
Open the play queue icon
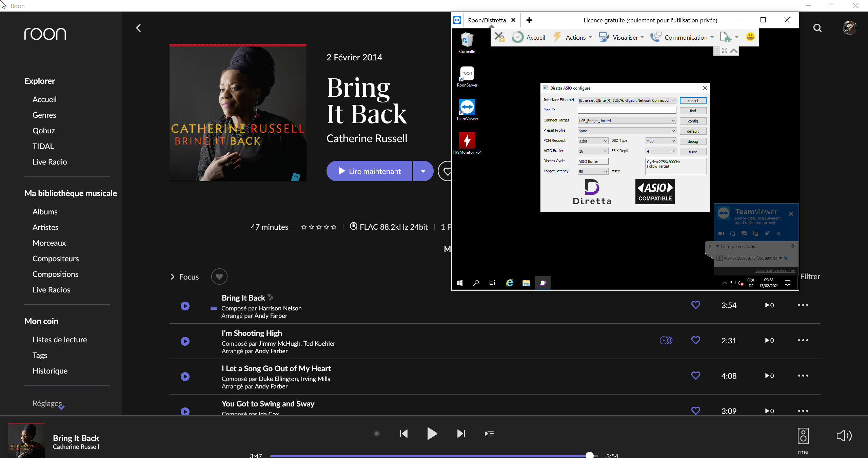pyautogui.click(x=489, y=433)
